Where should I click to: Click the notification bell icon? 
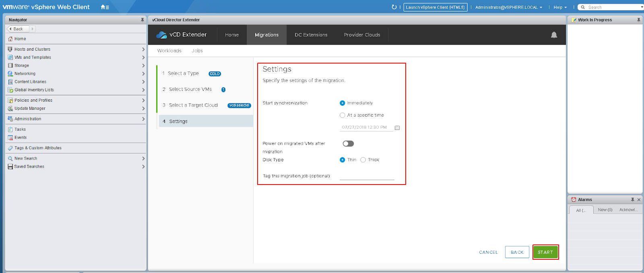point(554,35)
